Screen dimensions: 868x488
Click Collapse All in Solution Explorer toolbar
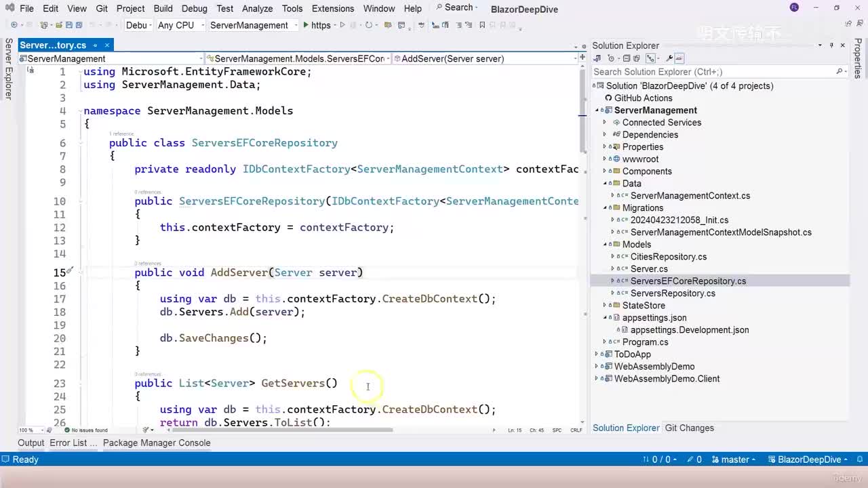(x=627, y=58)
